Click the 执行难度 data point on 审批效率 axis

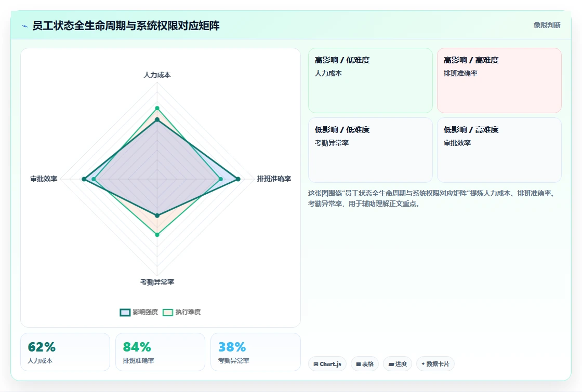click(x=94, y=179)
